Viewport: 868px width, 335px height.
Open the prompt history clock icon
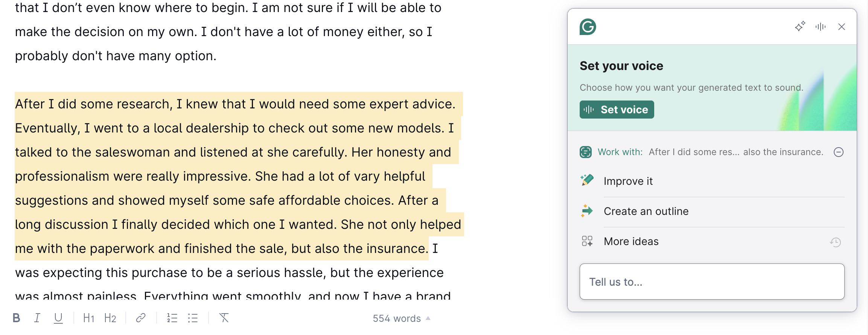(835, 242)
